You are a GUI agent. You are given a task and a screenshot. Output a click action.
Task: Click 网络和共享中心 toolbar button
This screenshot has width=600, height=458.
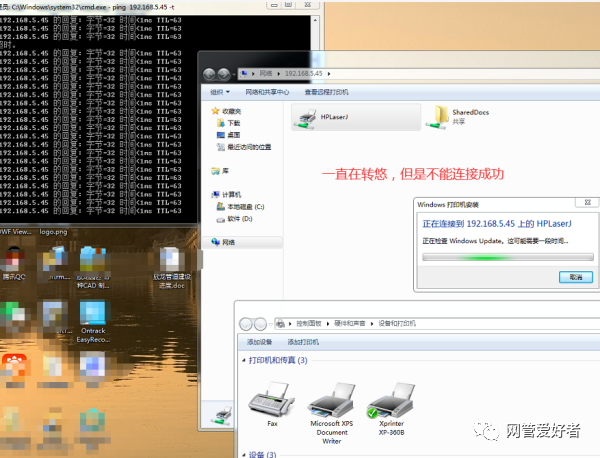(x=267, y=92)
